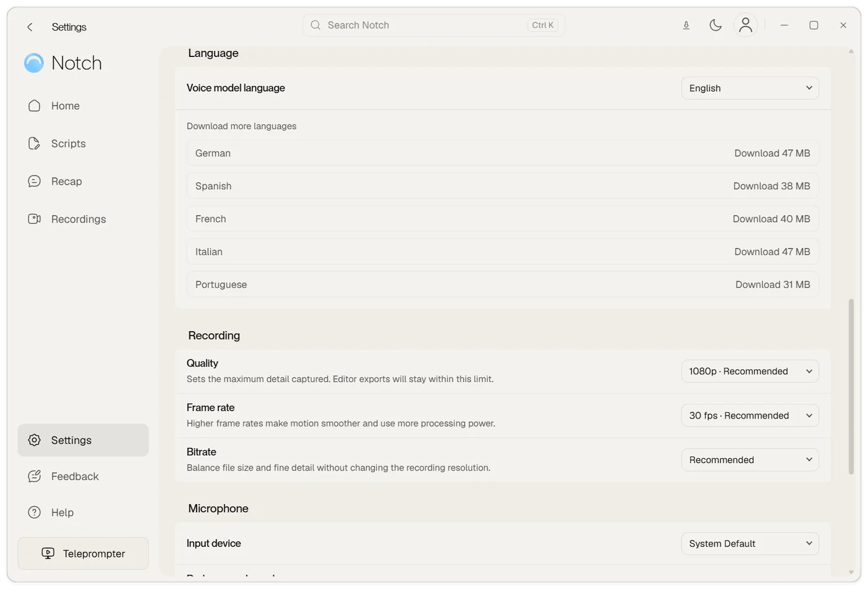The width and height of the screenshot is (868, 589).
Task: Click the Recording section heading
Action: [214, 335]
